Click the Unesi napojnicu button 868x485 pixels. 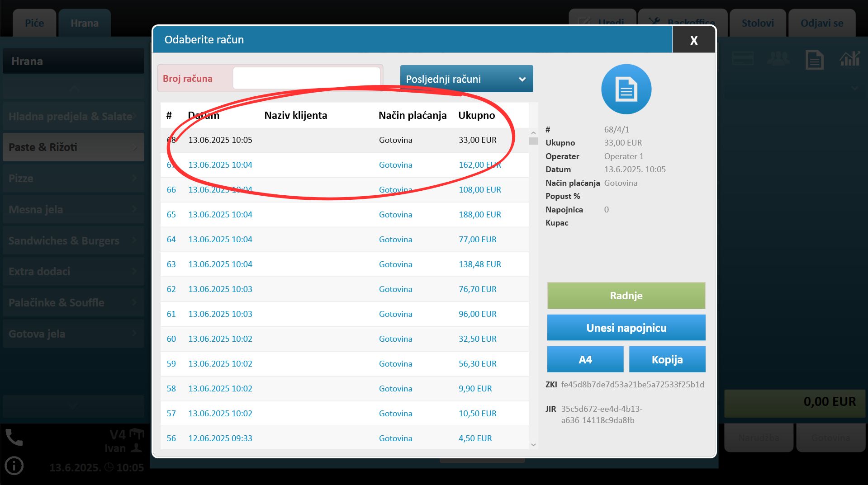pyautogui.click(x=626, y=328)
